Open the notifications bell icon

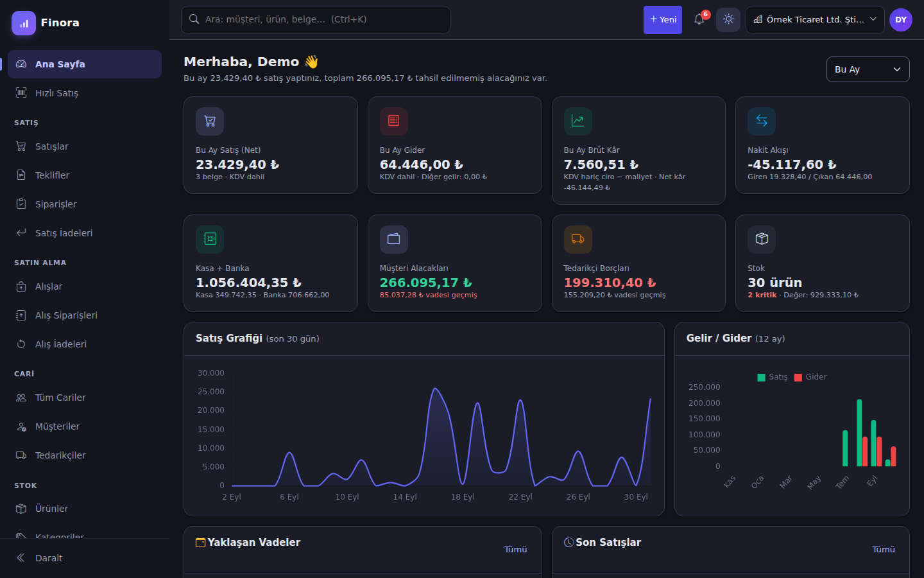(699, 20)
